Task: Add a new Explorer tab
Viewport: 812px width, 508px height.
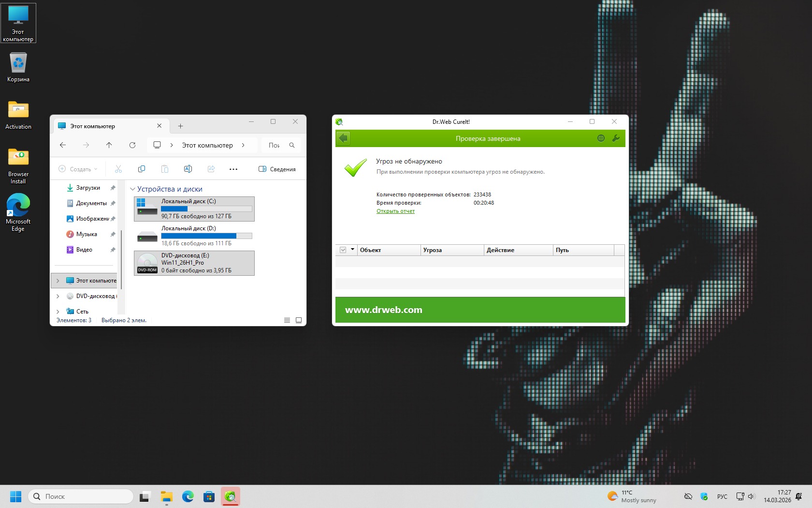Action: click(x=180, y=126)
